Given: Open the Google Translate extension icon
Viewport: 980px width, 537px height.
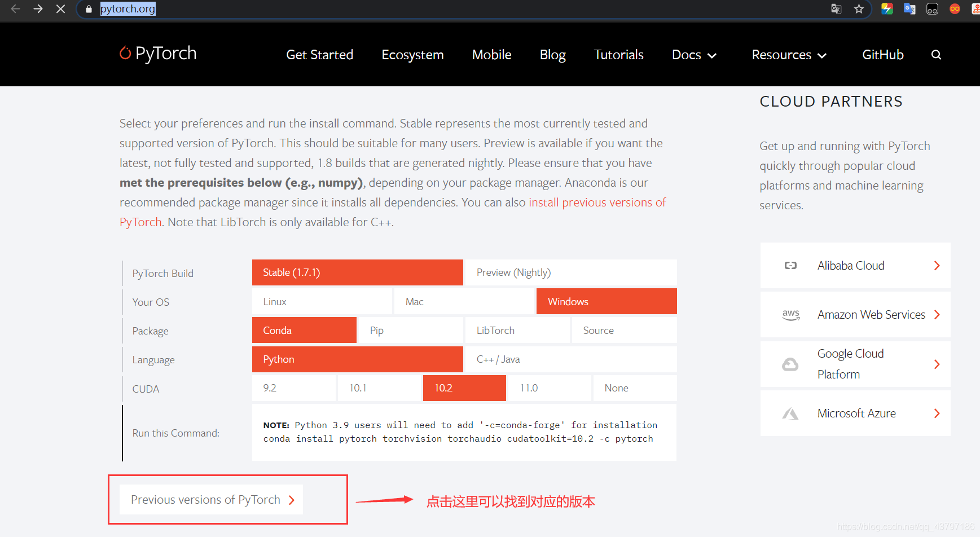Looking at the screenshot, I should (x=909, y=8).
